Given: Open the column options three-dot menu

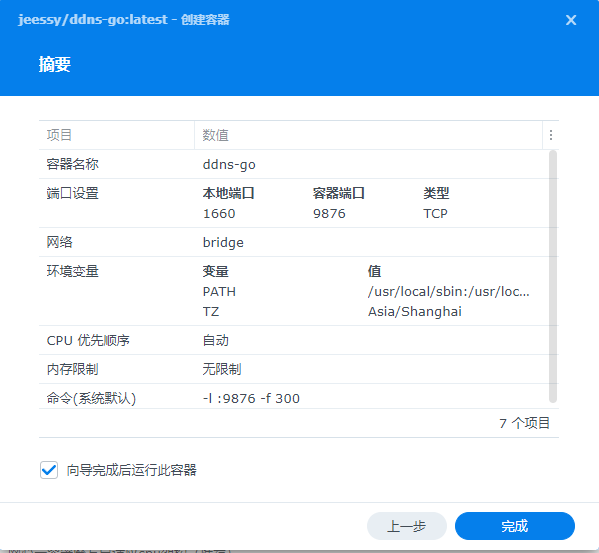Looking at the screenshot, I should (550, 135).
